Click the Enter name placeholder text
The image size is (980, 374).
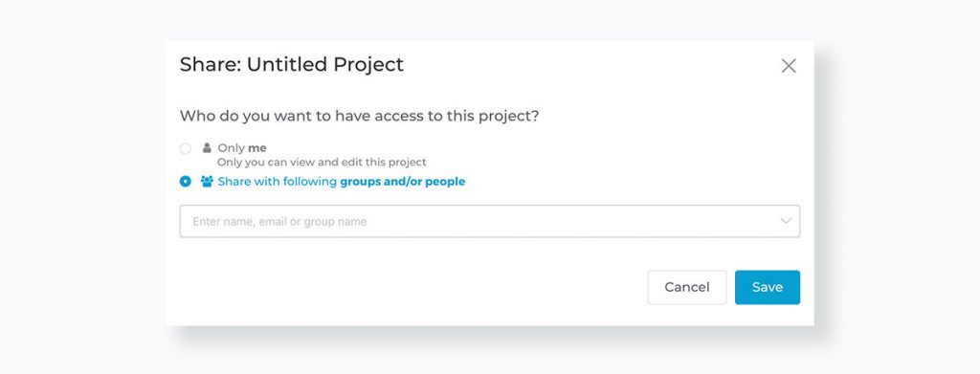[279, 222]
